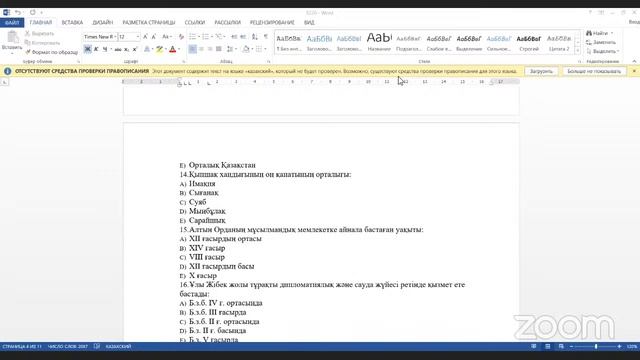The height and width of the screenshot is (360, 640).
Task: Click the numbered list icon
Action: click(205, 37)
